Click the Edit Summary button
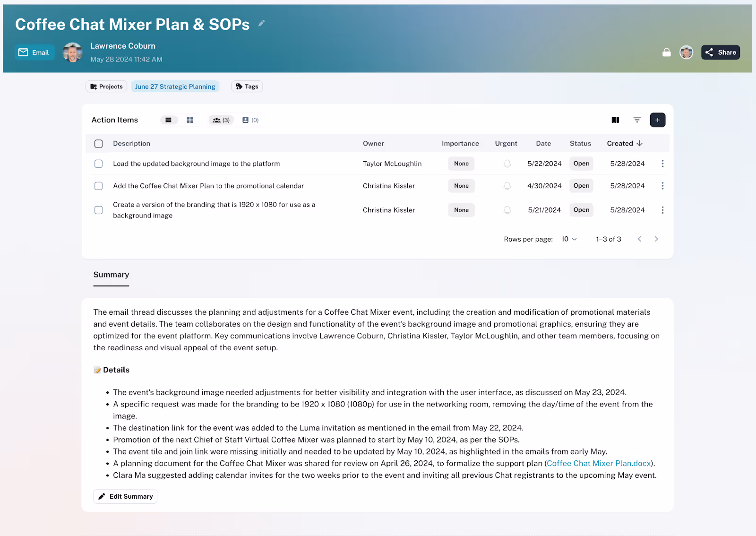756x536 pixels. coord(125,496)
